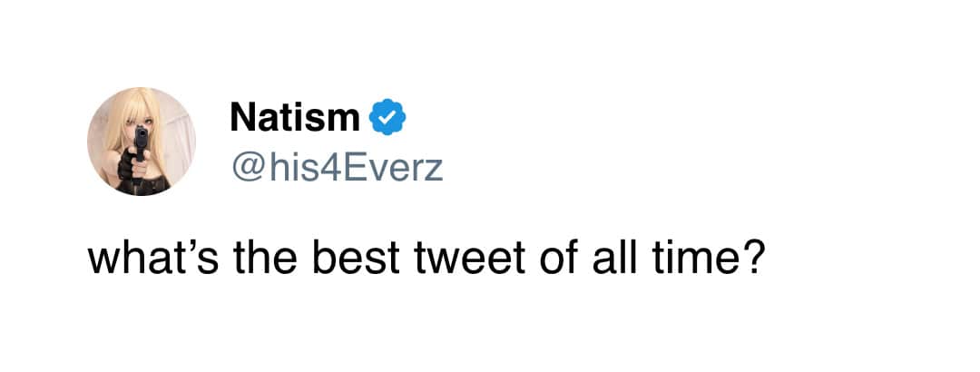Open Natism's profile picture
980x372 pixels.
141,141
